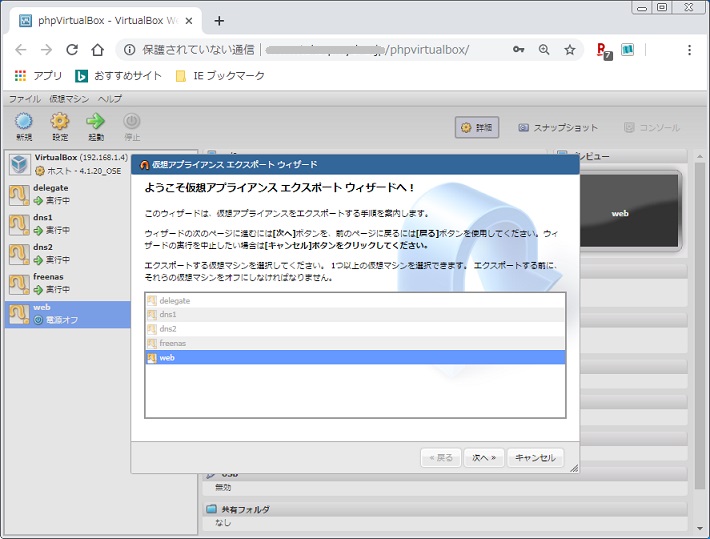
Task: Open the おすすめサイト bookmark
Action: click(119, 76)
